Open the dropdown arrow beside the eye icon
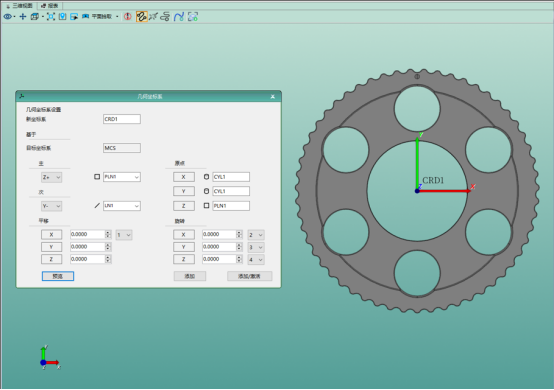Image resolution: width=554 pixels, height=390 pixels. (x=14, y=17)
